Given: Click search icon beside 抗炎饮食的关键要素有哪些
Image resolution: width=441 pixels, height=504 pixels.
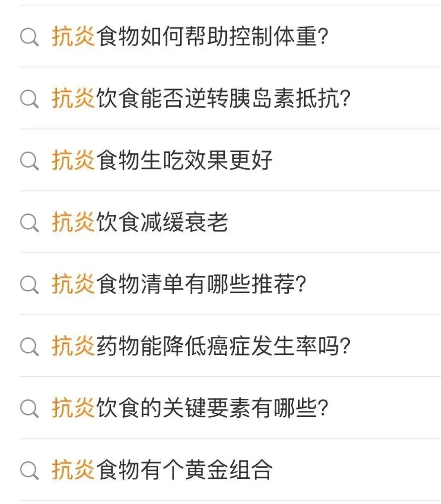Looking at the screenshot, I should point(29,409).
